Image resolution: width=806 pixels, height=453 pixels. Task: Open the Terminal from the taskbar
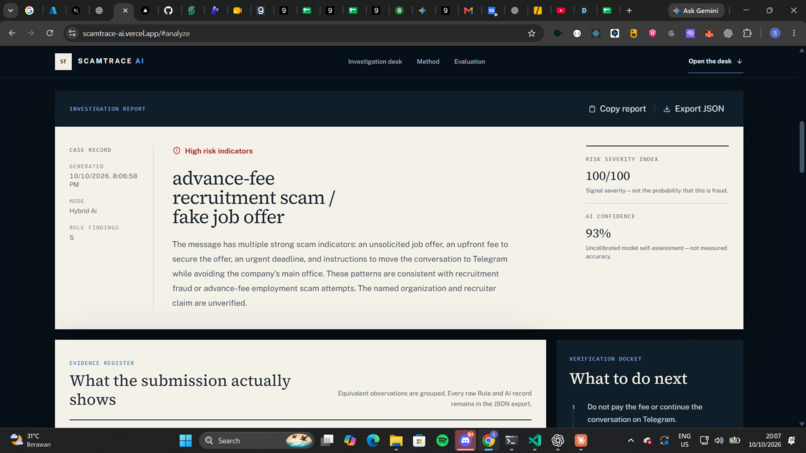coord(511,441)
